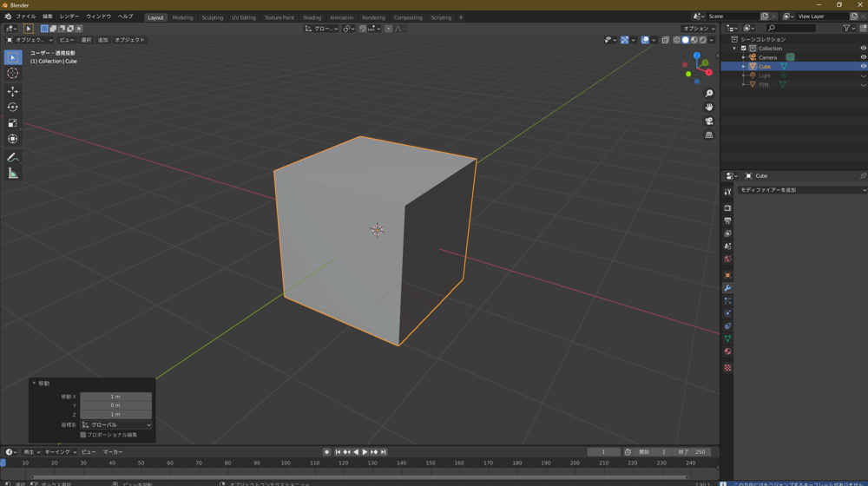Viewport: 868px width, 486px height.
Task: Click the viewport zoom magnifier icon
Action: 708,94
